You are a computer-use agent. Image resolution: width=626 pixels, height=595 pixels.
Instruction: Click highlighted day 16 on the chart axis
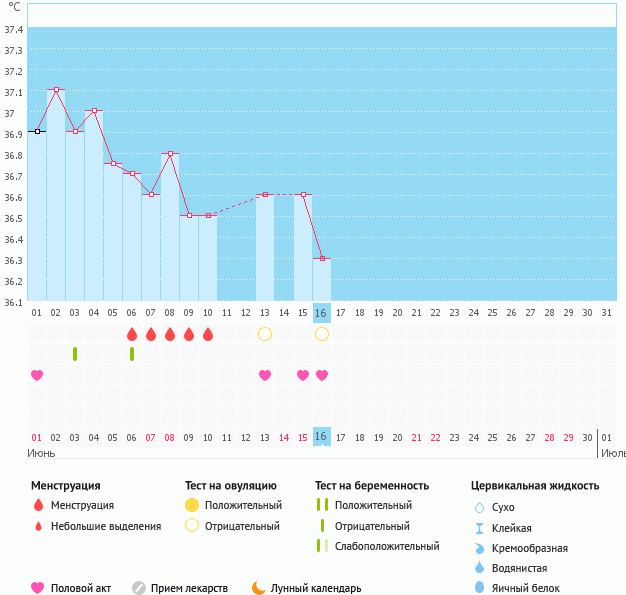[322, 312]
